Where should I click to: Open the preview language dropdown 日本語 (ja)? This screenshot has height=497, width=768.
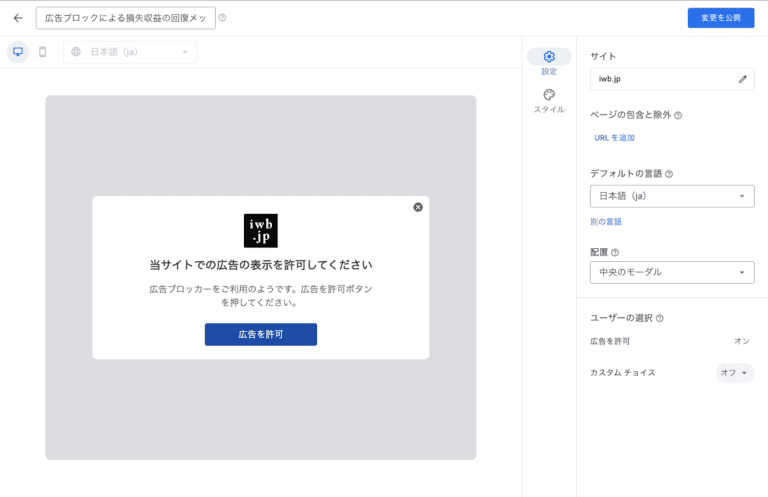click(x=130, y=52)
